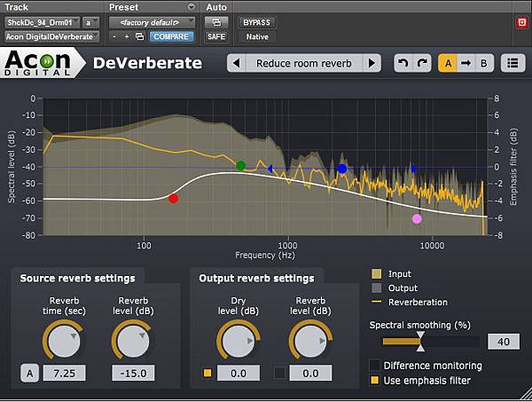Screen dimensions: 532x402
Task: Open the track selector ShckDc_94_Drm01
Action: click(42, 22)
